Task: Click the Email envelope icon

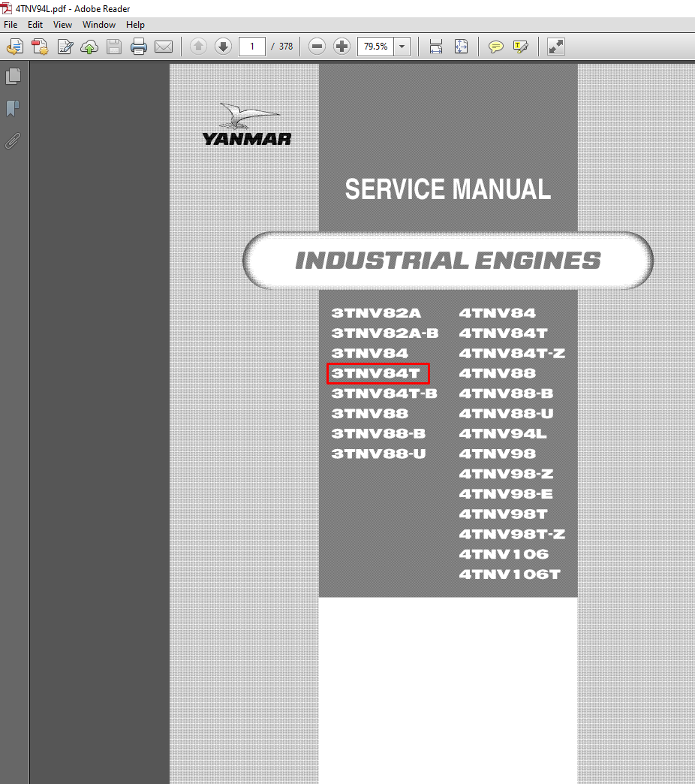Action: pyautogui.click(x=164, y=47)
